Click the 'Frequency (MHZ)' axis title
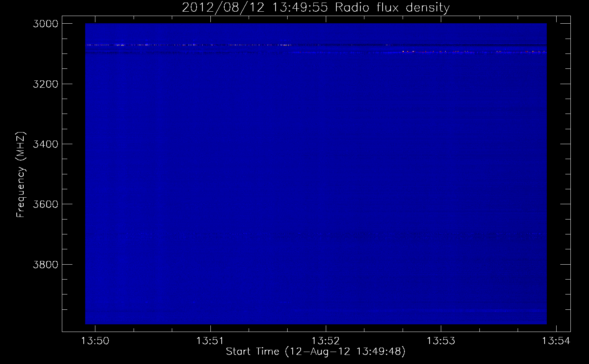589x364 pixels. (21, 175)
